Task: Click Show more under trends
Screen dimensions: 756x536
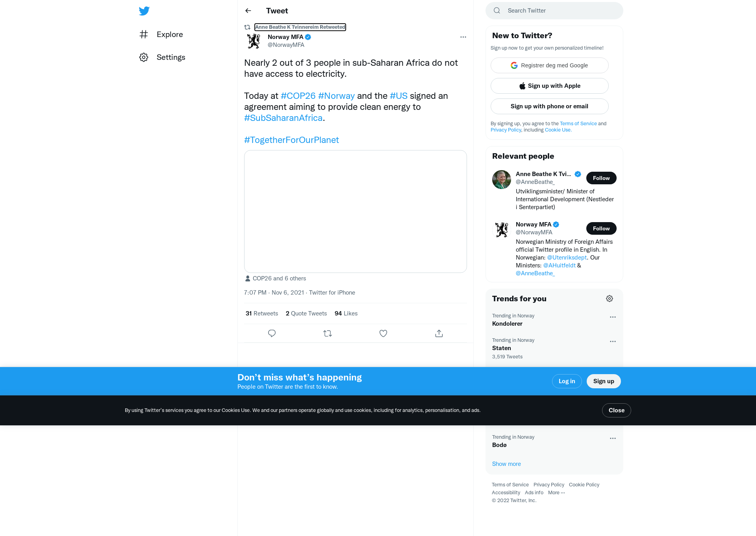Action: click(x=506, y=464)
